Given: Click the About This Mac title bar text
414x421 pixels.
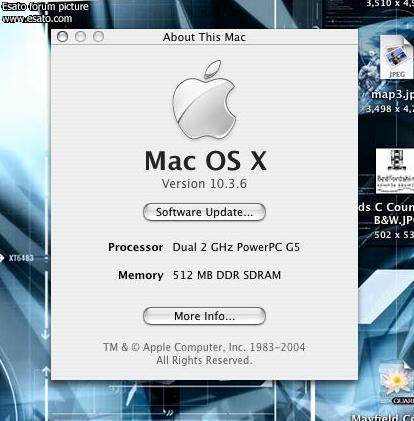Looking at the screenshot, I should tap(204, 37).
